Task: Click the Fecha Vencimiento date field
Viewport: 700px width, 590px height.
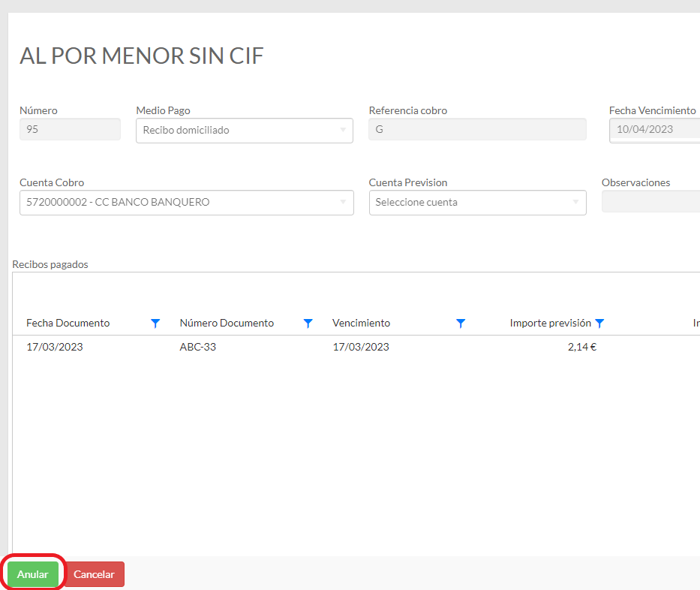Action: (654, 129)
